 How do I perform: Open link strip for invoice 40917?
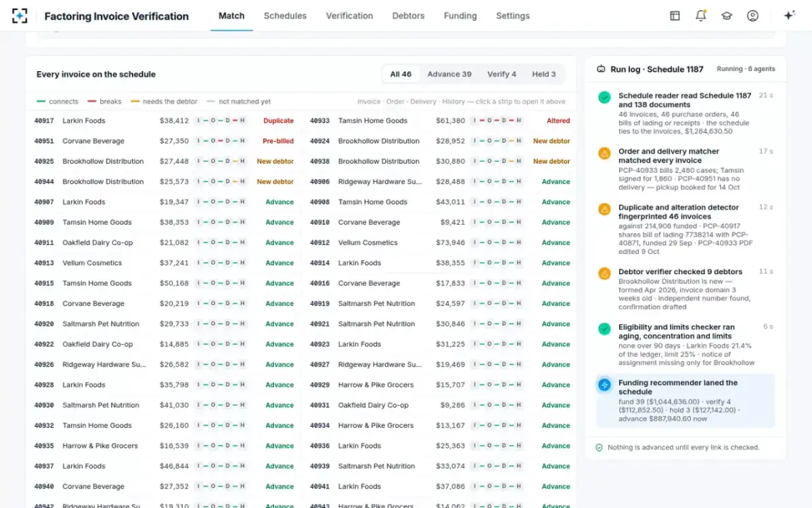(221, 121)
